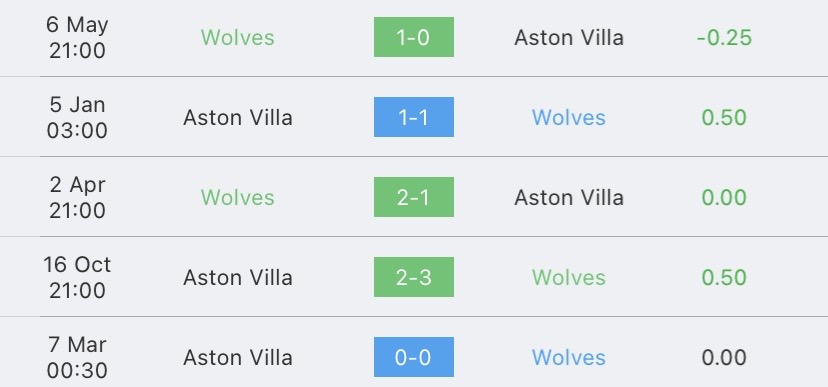Screen dimensions: 828x387
Task: Select the 1-1 score badge on 5 Jan
Action: click(413, 117)
